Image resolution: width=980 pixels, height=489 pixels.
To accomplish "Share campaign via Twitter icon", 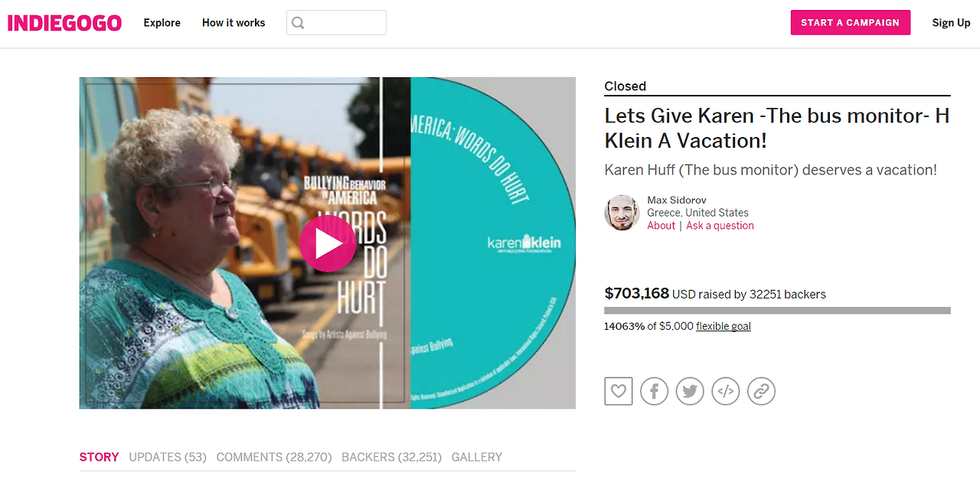I will tap(690, 391).
